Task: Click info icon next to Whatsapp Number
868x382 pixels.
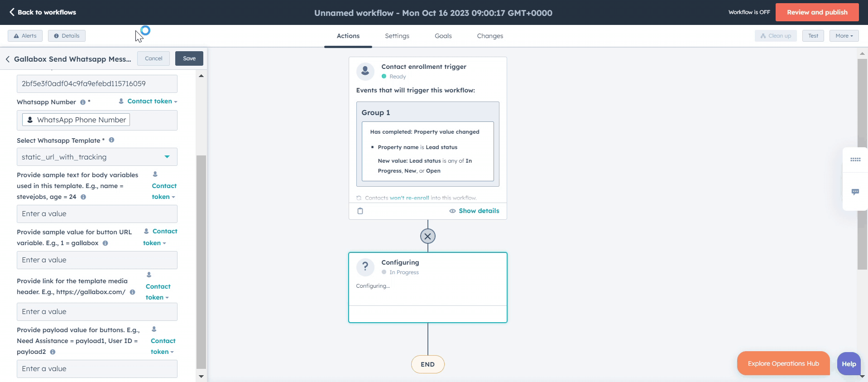Action: (x=83, y=102)
